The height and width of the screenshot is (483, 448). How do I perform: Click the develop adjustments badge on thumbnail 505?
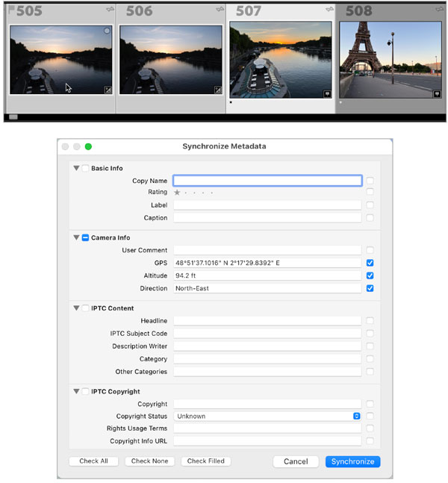point(108,90)
